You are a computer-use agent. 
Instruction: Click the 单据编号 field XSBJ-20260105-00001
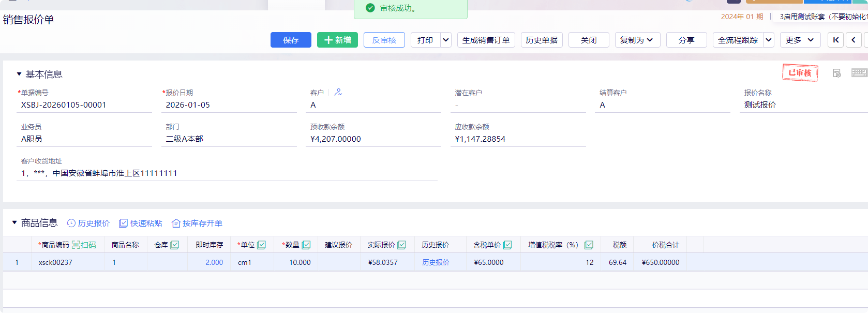pos(84,105)
